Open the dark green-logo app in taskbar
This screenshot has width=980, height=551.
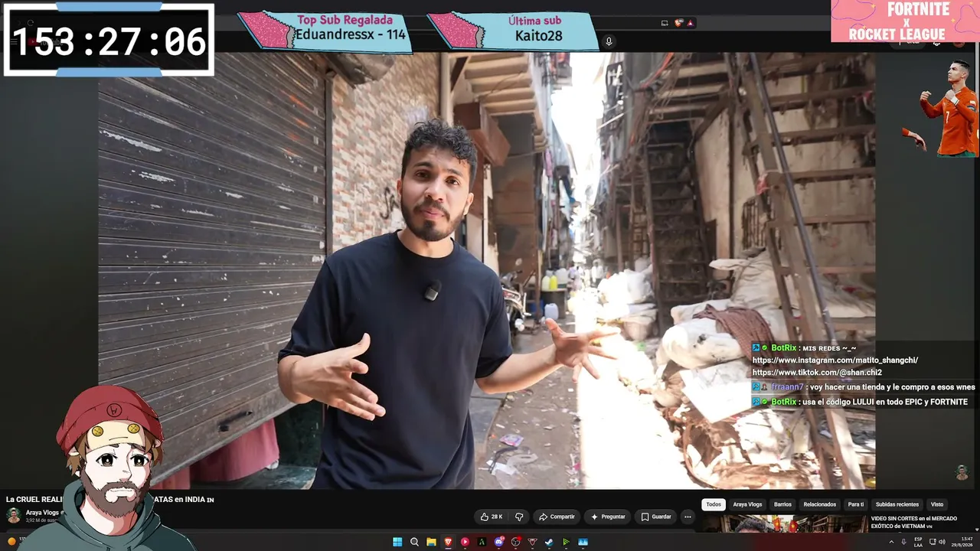[x=482, y=542]
